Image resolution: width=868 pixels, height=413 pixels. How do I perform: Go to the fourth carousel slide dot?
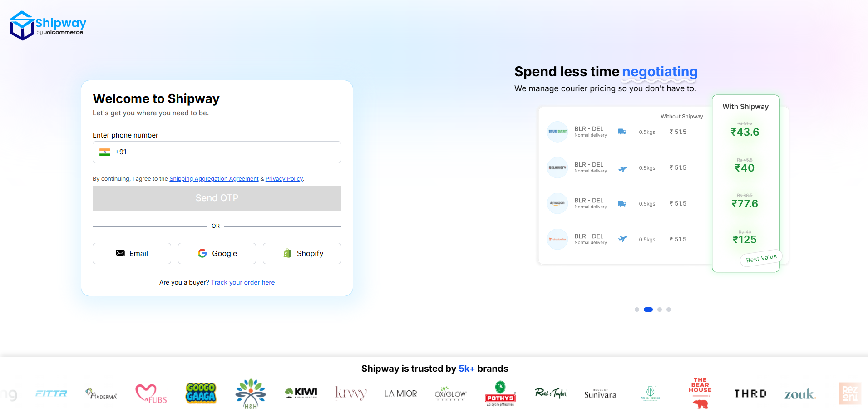click(x=669, y=310)
